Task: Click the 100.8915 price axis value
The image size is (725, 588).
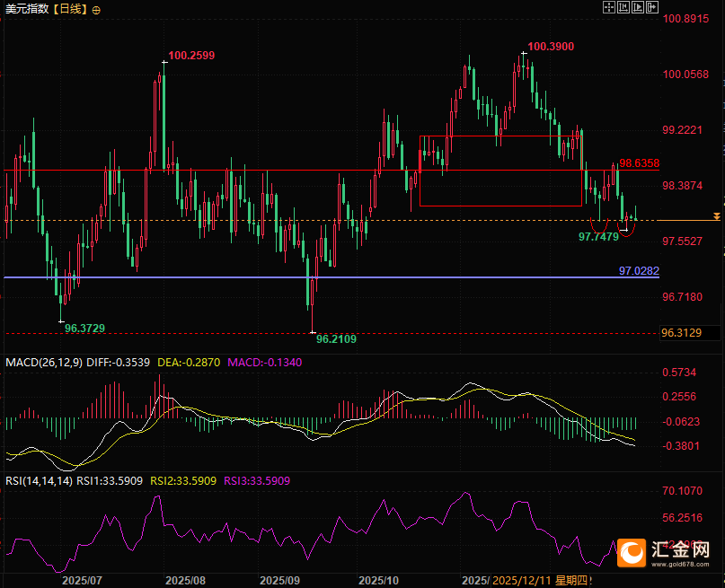Action: 685,19
